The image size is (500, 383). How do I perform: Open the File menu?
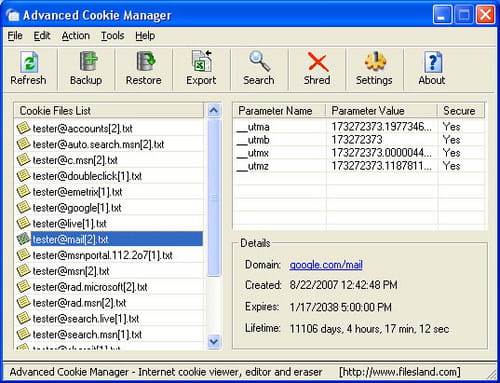(x=15, y=36)
